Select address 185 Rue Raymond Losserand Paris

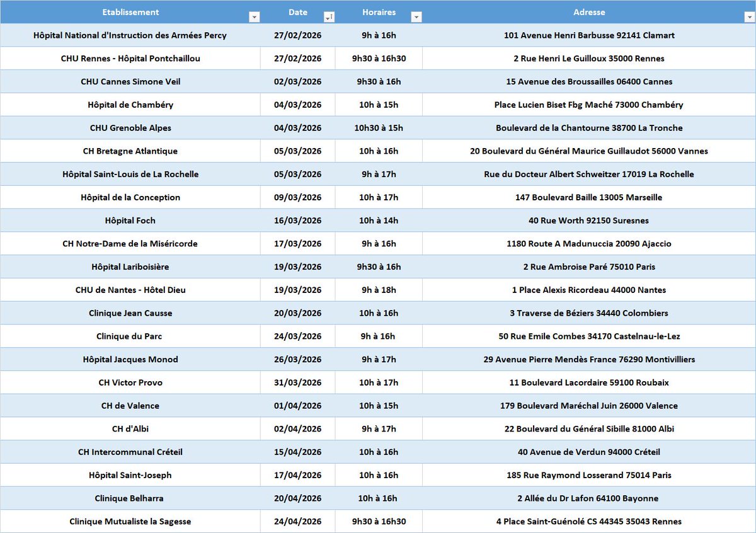pos(589,475)
